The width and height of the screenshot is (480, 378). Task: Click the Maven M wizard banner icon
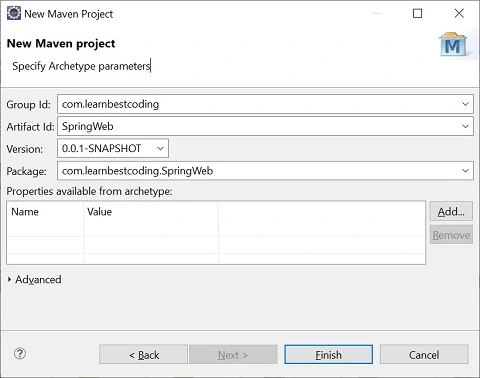[x=453, y=45]
